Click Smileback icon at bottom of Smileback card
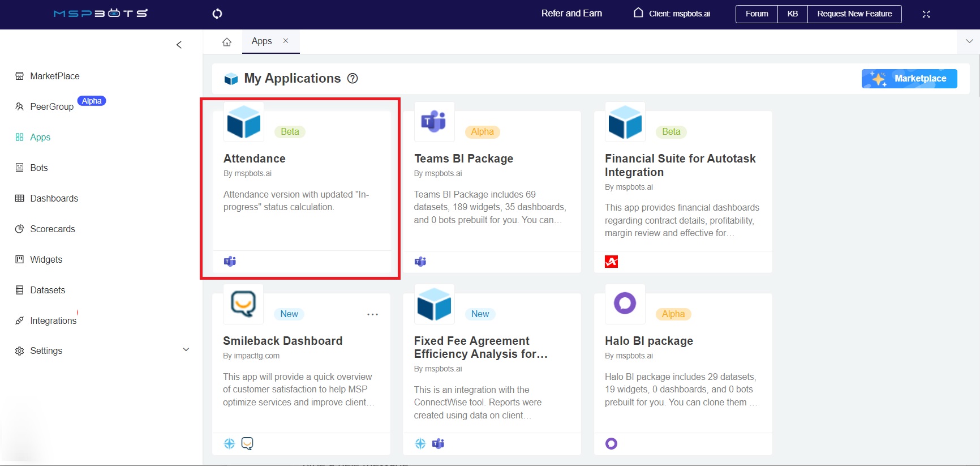Image resolution: width=980 pixels, height=466 pixels. [x=247, y=443]
